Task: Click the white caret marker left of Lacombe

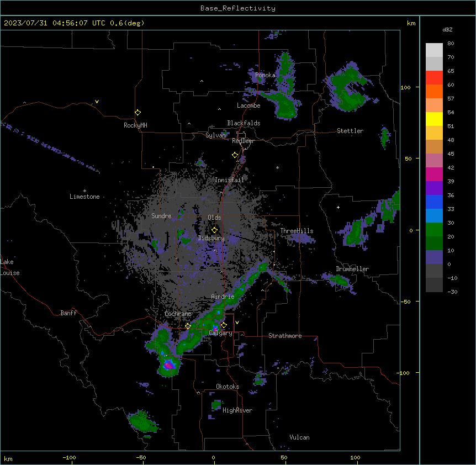Action: point(219,109)
